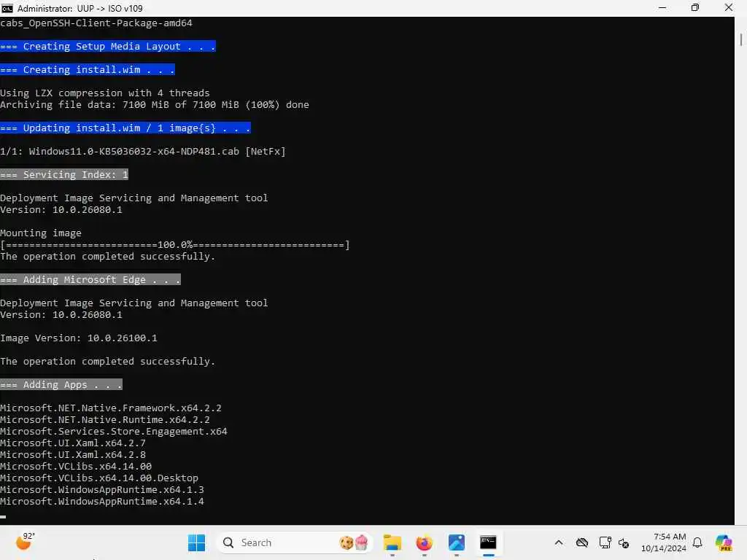Click the KB5036032 NDP481.cab line
This screenshot has height=560, width=747.
(x=143, y=152)
